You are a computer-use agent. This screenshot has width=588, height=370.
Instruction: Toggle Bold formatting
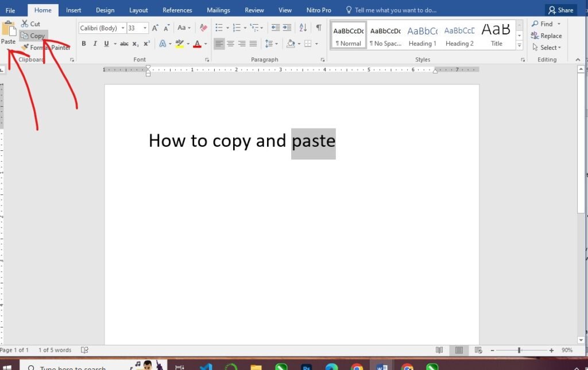pos(84,44)
